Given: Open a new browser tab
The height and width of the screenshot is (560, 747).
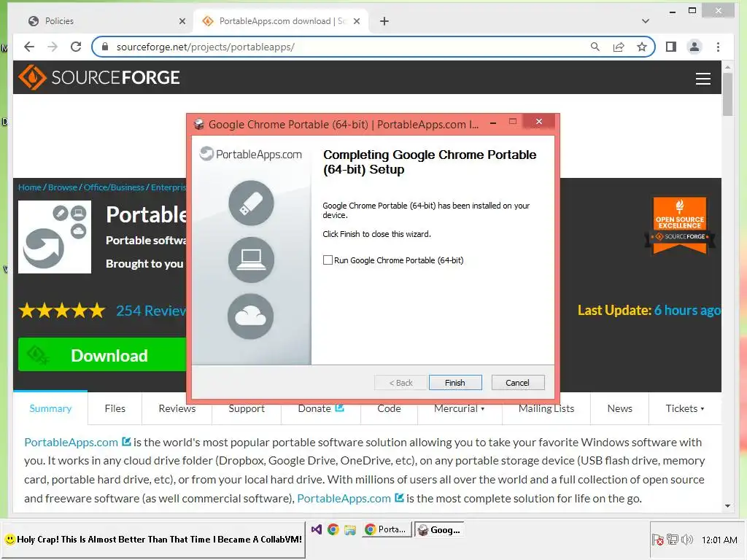Looking at the screenshot, I should pos(384,21).
